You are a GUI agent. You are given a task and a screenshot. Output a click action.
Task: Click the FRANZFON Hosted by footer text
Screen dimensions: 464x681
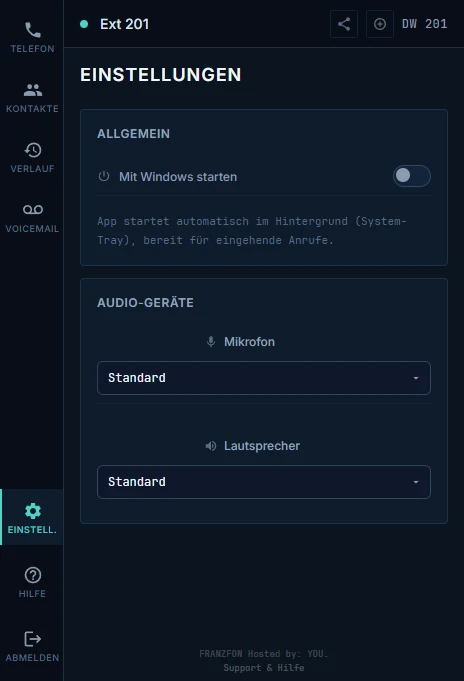(264, 654)
